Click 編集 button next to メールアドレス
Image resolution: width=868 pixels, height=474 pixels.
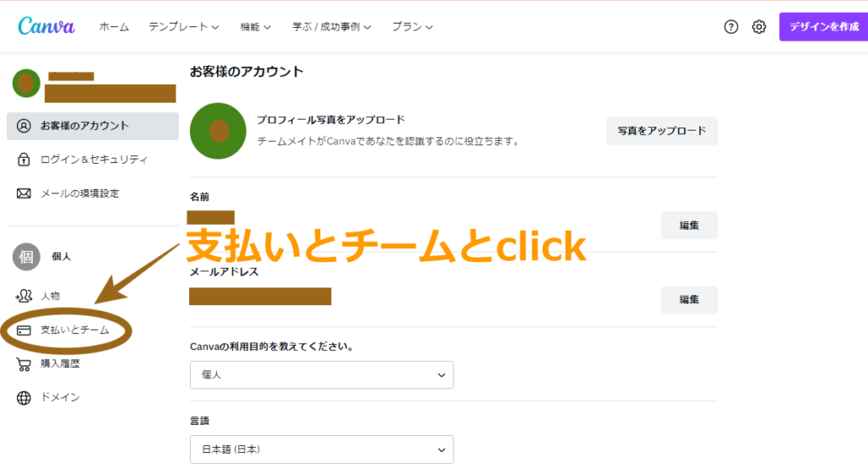(x=689, y=299)
